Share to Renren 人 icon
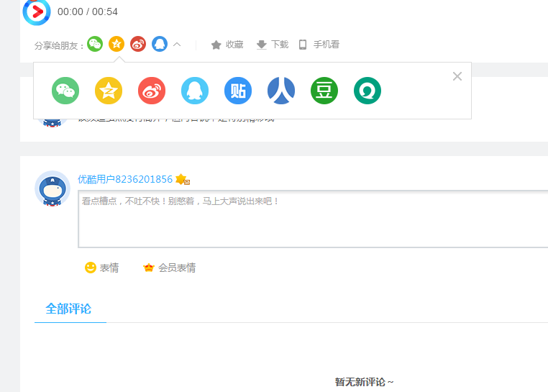 pyautogui.click(x=281, y=91)
